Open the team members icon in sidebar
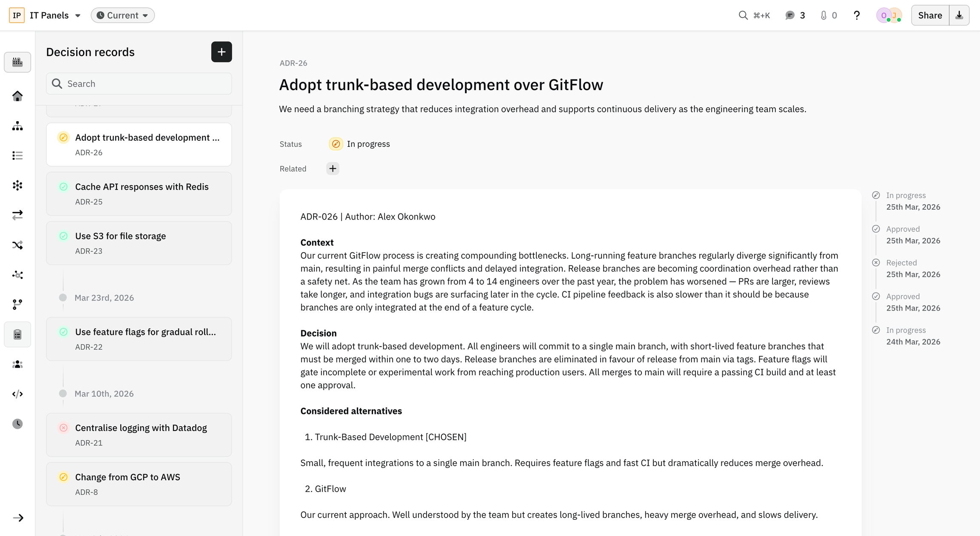Image resolution: width=980 pixels, height=536 pixels. pos(17,364)
